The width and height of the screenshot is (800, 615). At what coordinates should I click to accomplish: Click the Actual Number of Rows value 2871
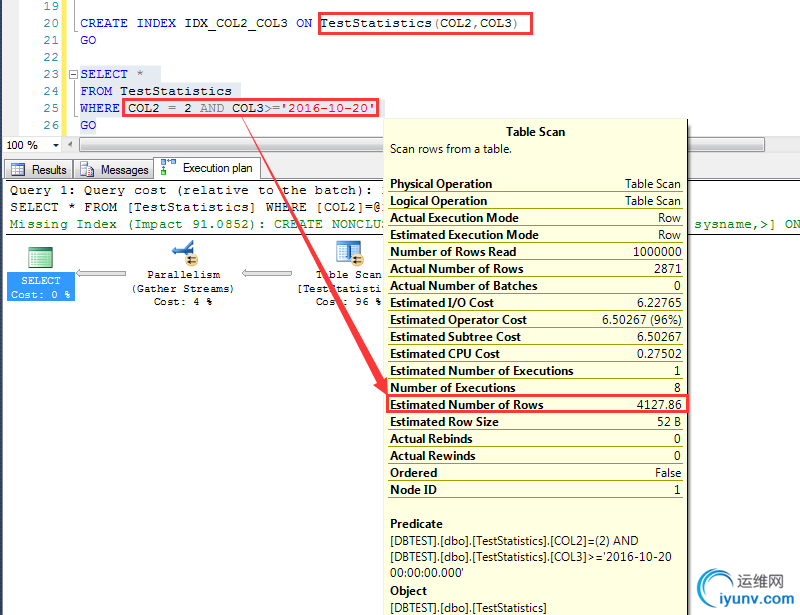point(667,268)
